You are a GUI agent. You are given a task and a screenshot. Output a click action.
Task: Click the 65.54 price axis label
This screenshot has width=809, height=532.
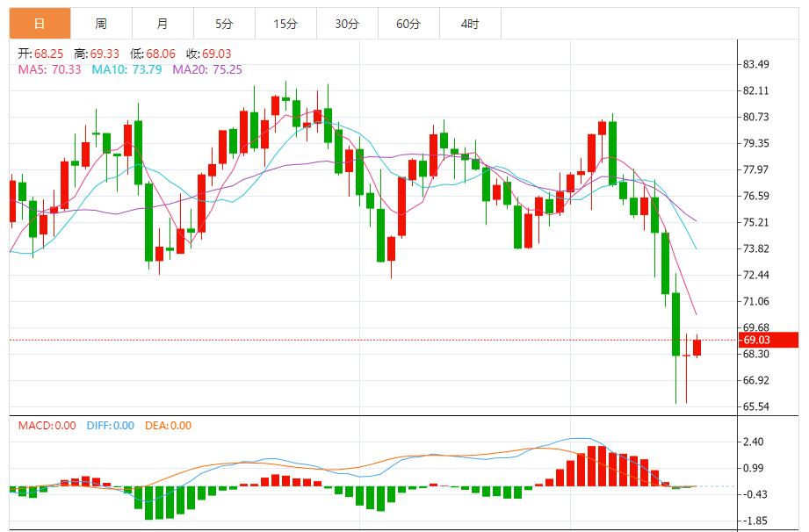(x=756, y=406)
